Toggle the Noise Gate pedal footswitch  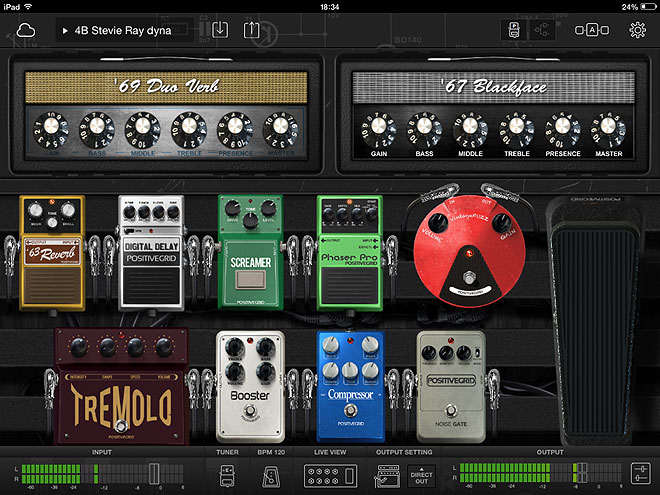(x=451, y=410)
